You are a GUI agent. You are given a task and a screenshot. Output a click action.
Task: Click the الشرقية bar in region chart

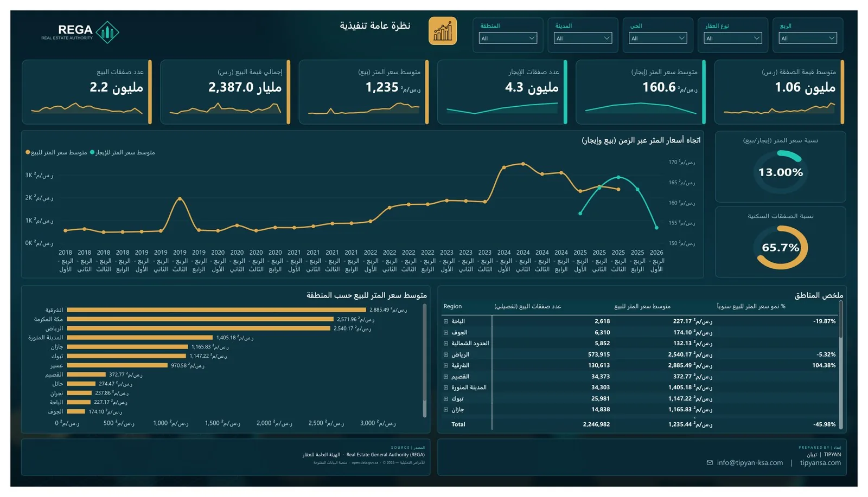click(216, 310)
